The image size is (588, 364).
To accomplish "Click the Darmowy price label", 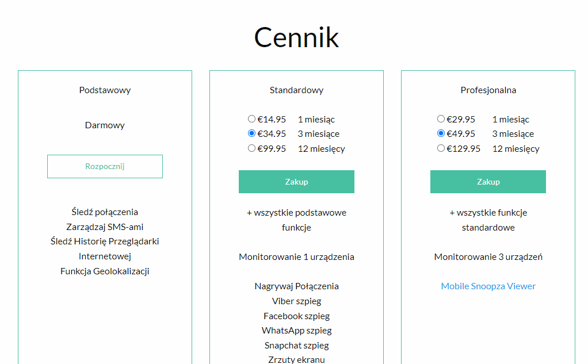I will click(105, 125).
